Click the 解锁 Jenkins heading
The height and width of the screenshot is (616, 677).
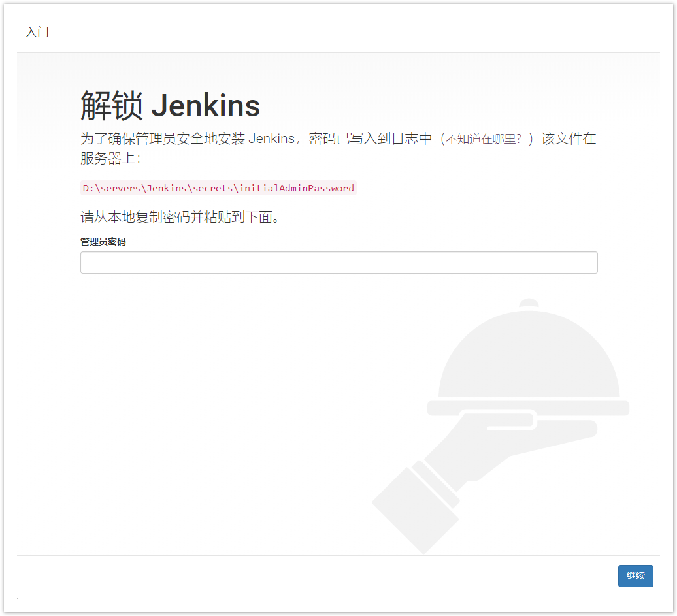click(170, 105)
